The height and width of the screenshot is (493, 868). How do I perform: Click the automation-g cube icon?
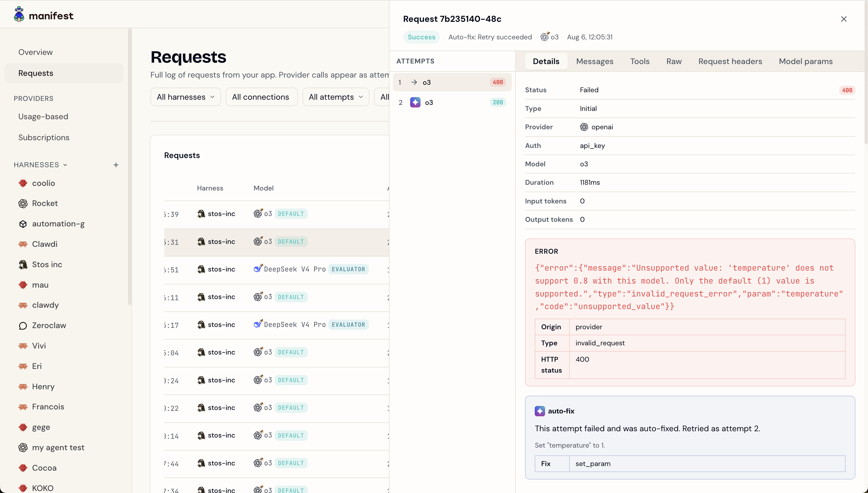(x=23, y=224)
